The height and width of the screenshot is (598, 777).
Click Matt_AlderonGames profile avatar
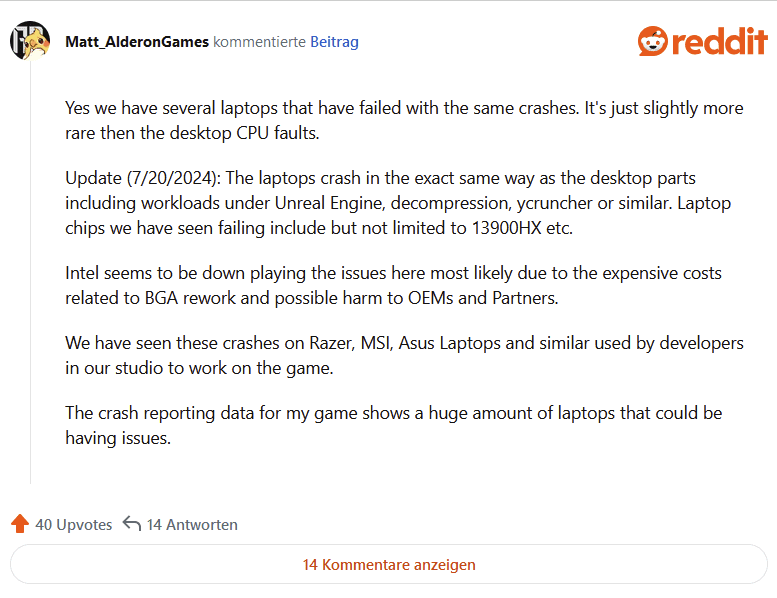(30, 41)
